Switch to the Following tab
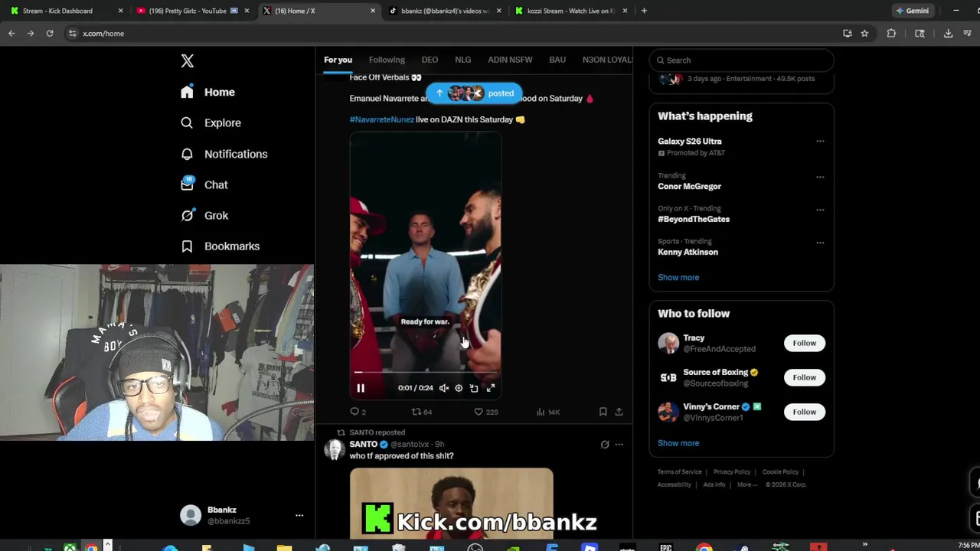Image resolution: width=980 pixels, height=551 pixels. (387, 60)
